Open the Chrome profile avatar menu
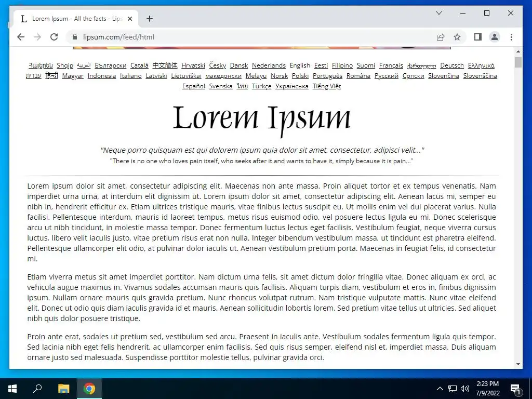Screen dimensions: 532x399 tap(495, 37)
